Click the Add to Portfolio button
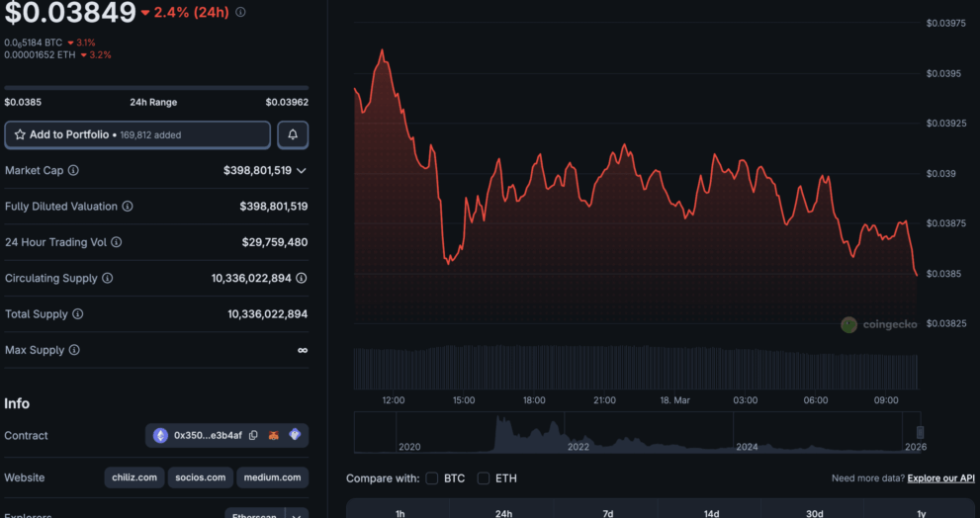Screen dimensions: 980x518 pos(137,134)
